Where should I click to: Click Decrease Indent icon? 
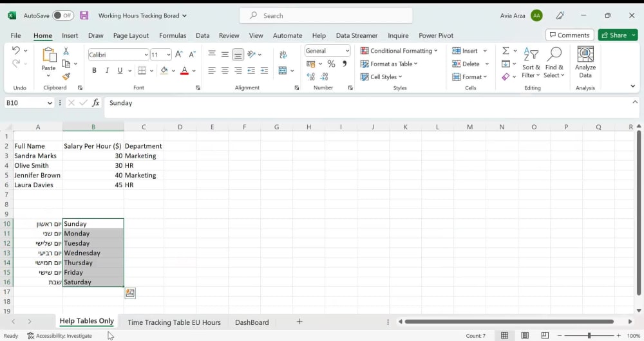(x=251, y=71)
